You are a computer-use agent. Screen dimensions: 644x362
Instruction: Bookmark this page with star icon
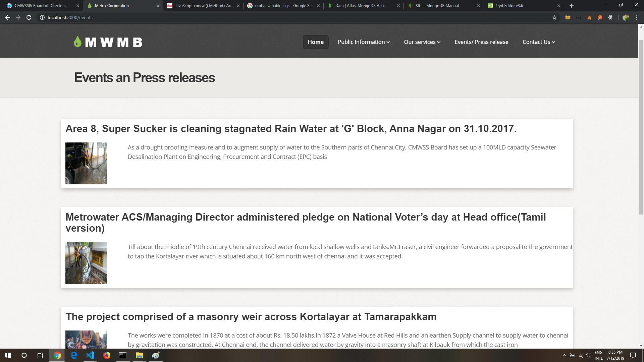pos(554,17)
